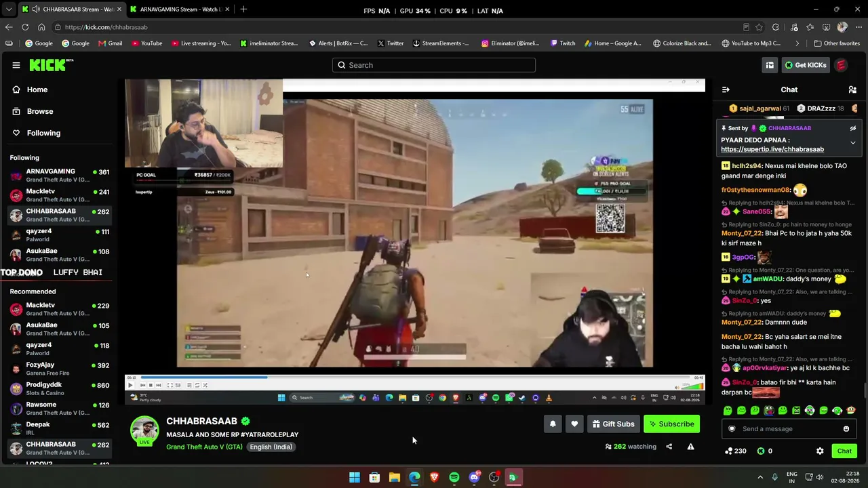This screenshot has height=488, width=868.
Task: Open the supertip.live link in pinned message
Action: pyautogui.click(x=772, y=149)
